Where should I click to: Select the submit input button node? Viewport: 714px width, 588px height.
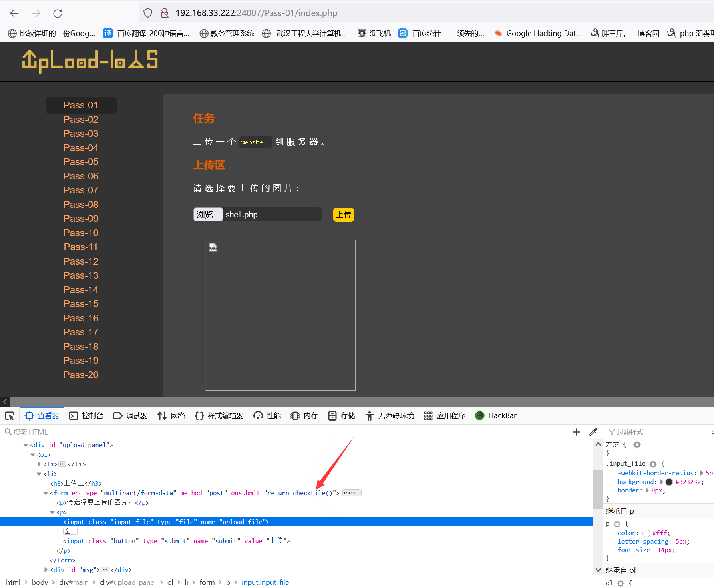point(176,541)
